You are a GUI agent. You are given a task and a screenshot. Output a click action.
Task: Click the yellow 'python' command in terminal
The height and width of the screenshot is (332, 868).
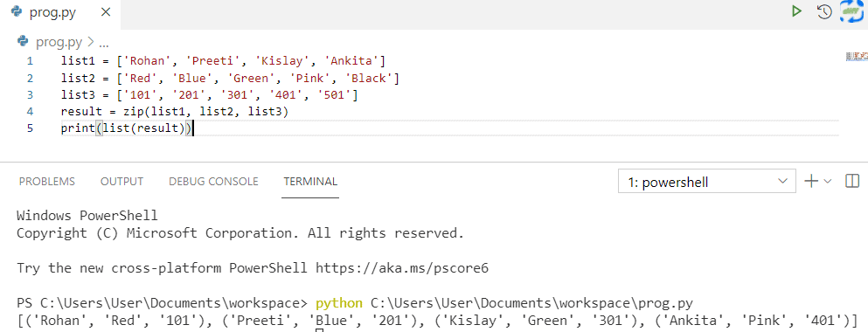click(x=339, y=302)
